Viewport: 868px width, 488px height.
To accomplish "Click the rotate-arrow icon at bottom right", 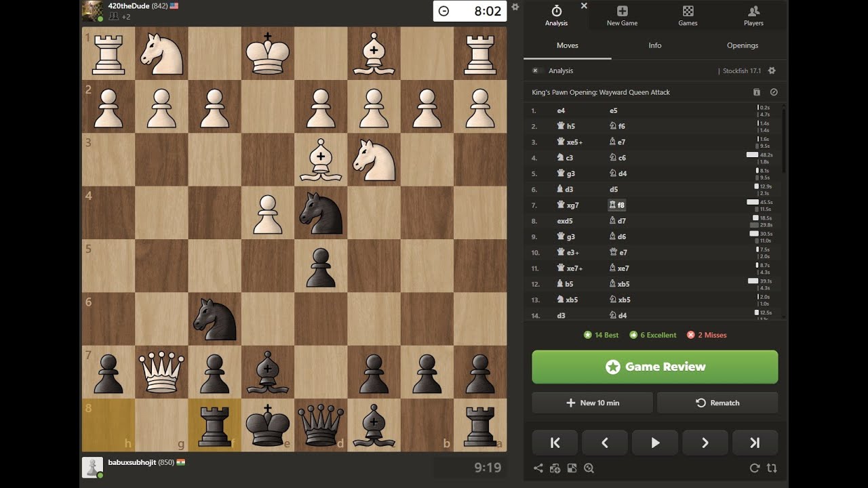I will 754,468.
